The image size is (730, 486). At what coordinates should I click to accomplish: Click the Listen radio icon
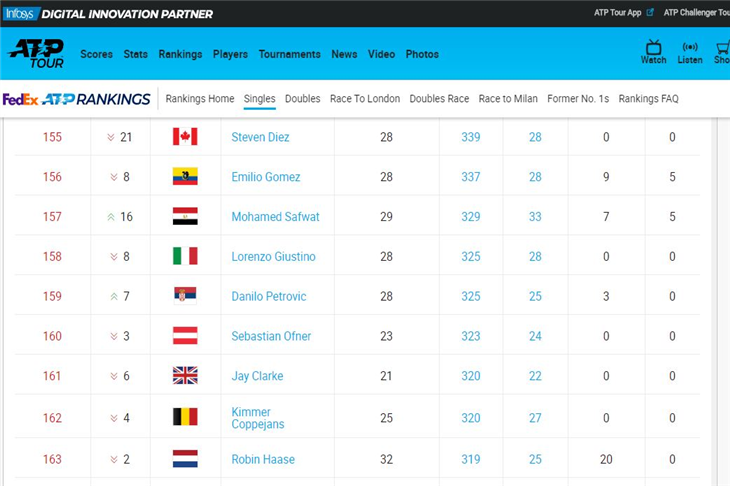689,47
